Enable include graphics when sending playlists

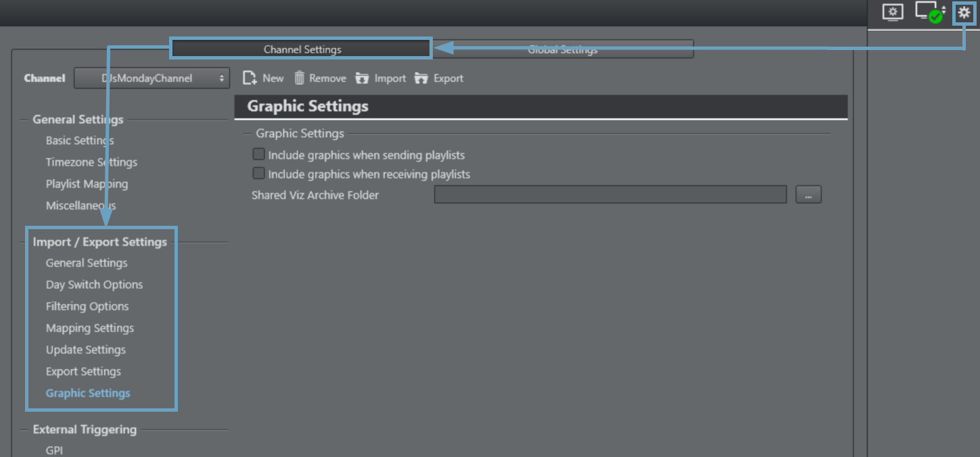coord(258,155)
